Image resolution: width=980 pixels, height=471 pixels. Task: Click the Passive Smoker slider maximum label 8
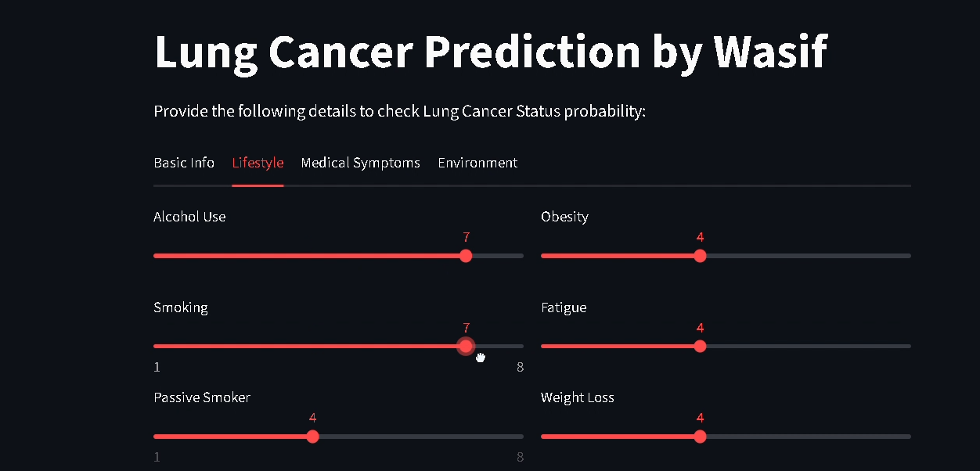point(520,457)
